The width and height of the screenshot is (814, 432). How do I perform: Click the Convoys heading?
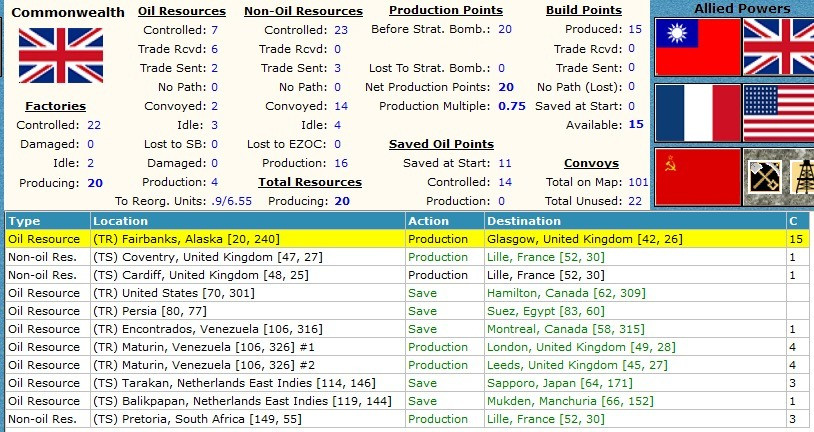point(591,163)
